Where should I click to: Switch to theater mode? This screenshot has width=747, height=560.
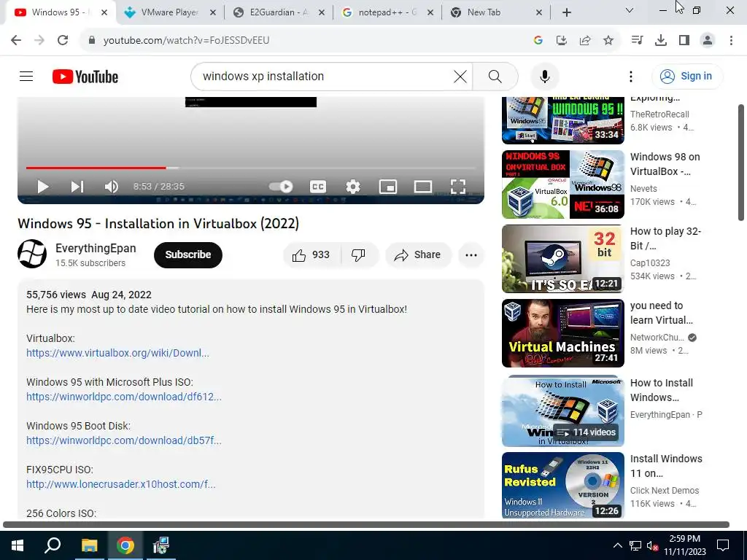[423, 187]
